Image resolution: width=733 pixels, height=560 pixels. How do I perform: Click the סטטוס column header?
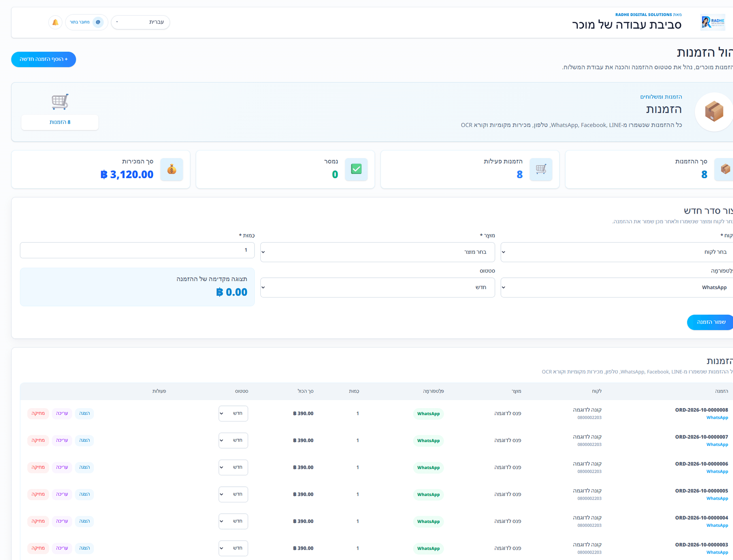(x=242, y=391)
